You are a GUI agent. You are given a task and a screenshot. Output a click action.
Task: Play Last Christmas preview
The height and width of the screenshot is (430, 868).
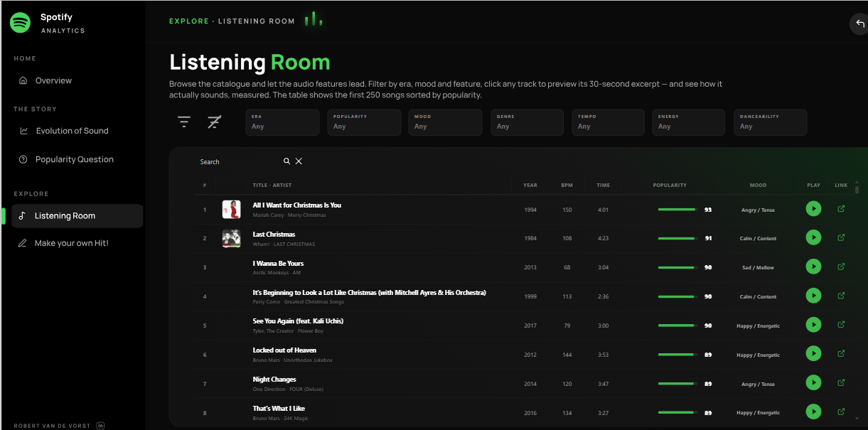pos(813,237)
